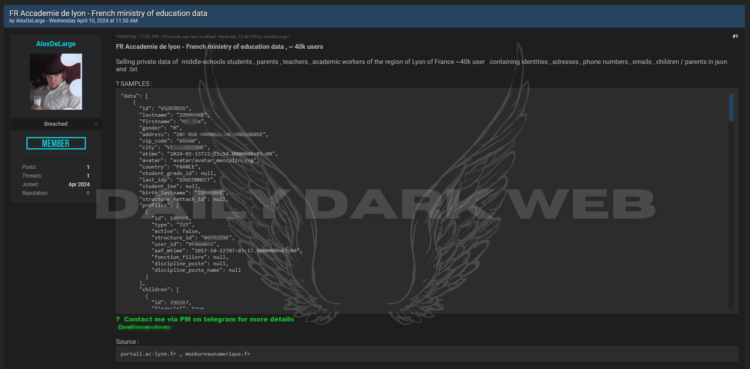750x369 pixels.
Task: Click the "aaf_mtime" timestamp line
Action: click(227, 250)
